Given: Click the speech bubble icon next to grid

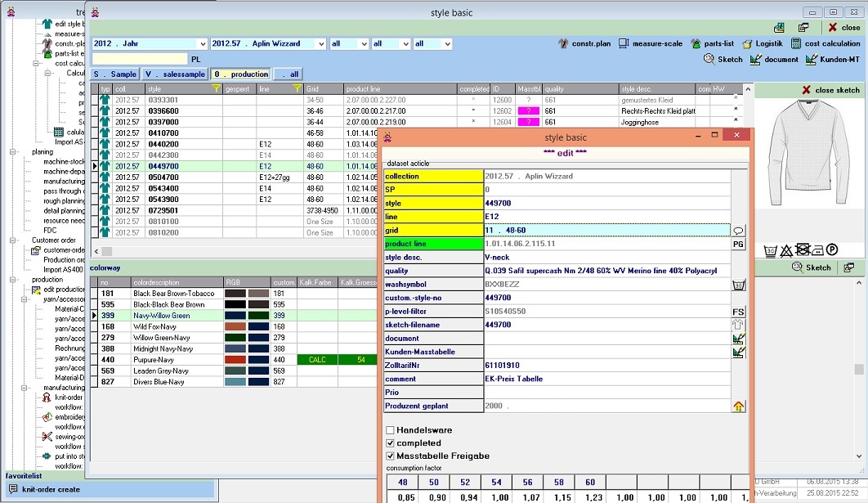Looking at the screenshot, I should (x=738, y=231).
